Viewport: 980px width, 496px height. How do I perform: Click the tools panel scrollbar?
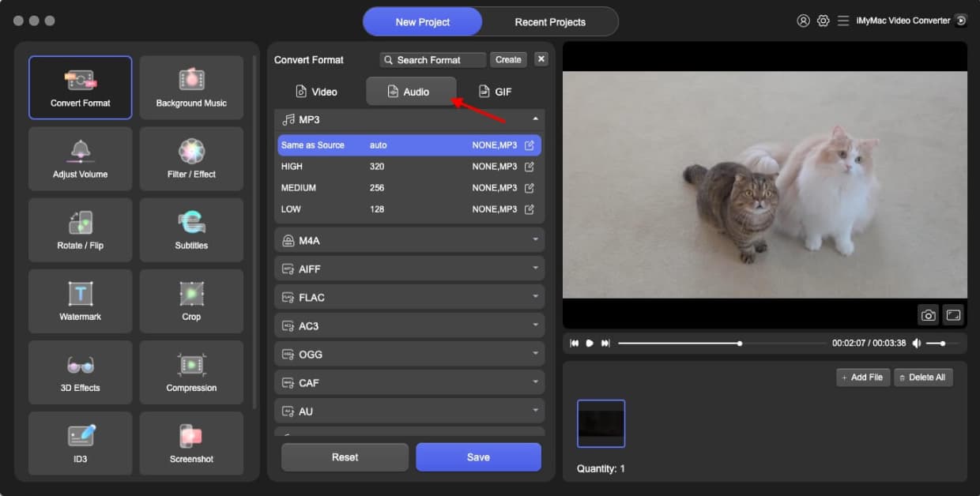pos(254,231)
